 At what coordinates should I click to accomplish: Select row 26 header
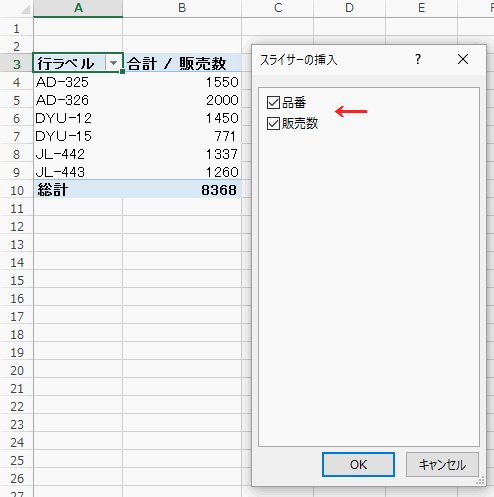point(17,478)
